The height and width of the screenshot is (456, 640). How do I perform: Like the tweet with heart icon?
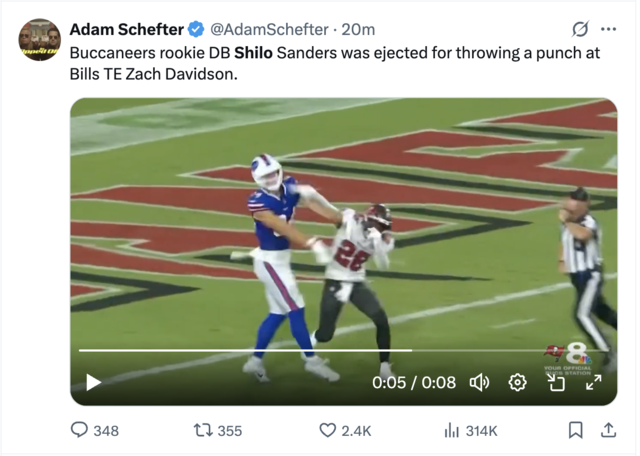327,430
